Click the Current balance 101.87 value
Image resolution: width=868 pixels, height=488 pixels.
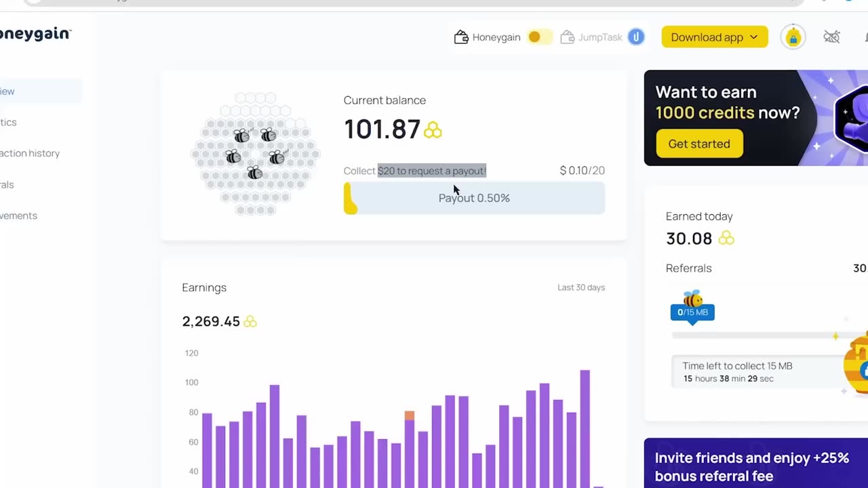click(x=382, y=129)
